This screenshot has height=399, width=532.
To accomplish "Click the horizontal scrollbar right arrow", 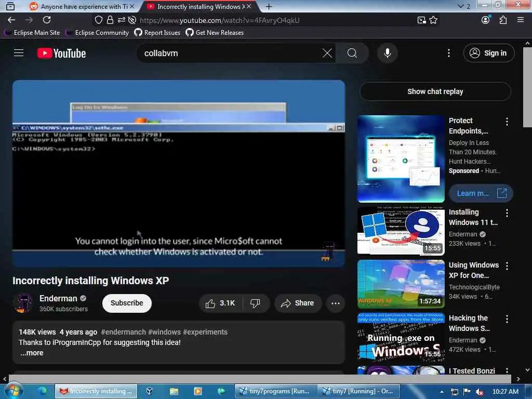I will [518, 379].
